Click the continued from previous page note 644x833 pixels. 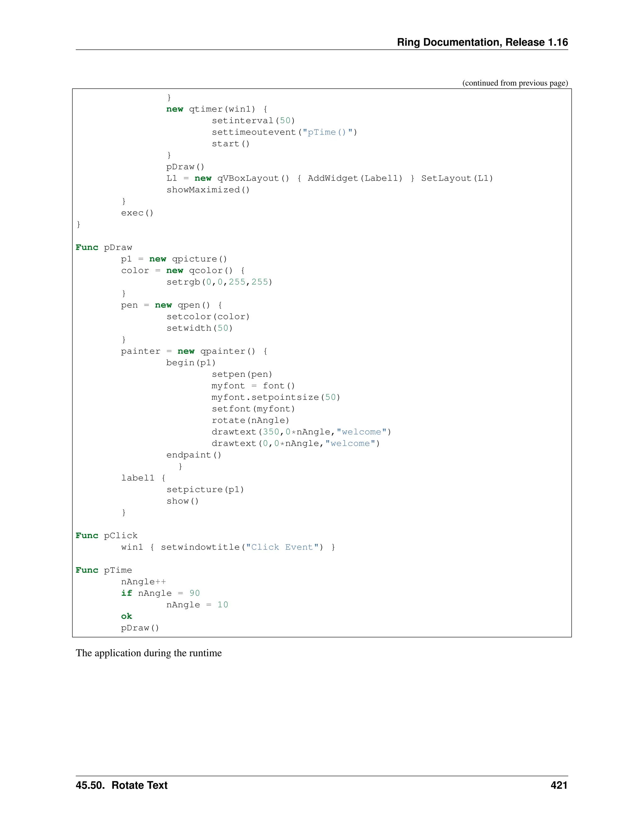(515, 83)
